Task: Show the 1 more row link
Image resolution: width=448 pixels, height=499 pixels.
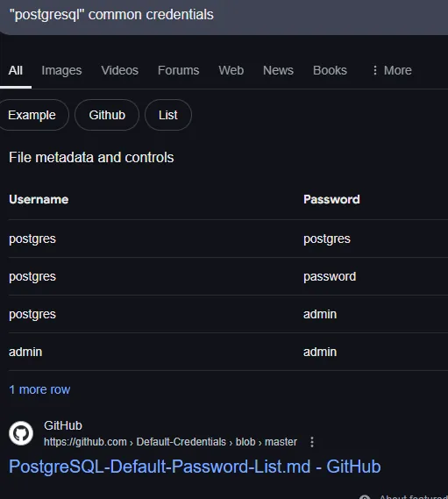Action: [x=39, y=389]
